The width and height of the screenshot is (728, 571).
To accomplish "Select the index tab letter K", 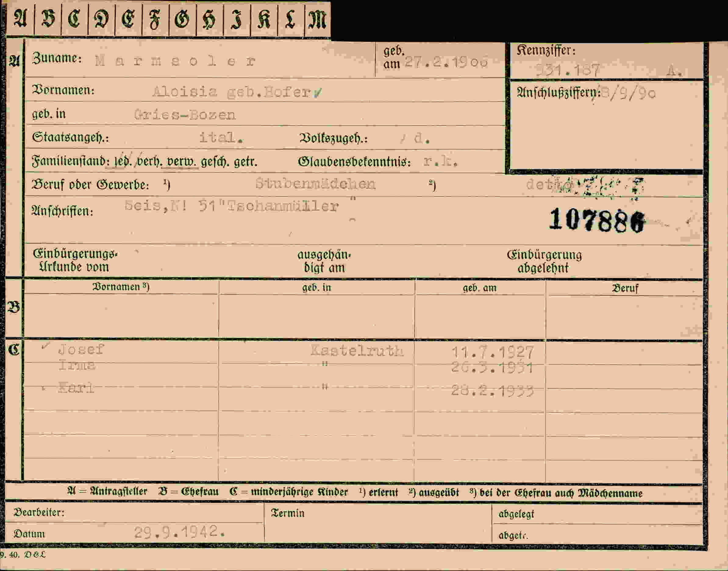I will coord(264,18).
